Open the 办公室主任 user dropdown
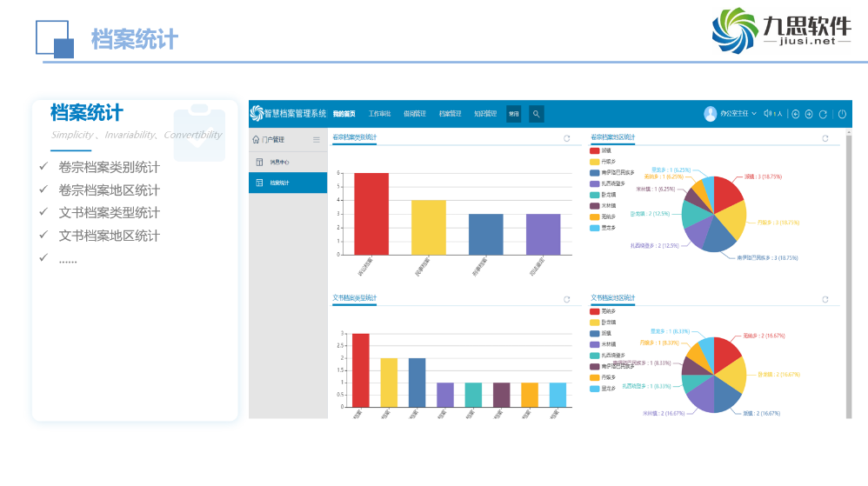The width and height of the screenshot is (868, 486). (x=731, y=114)
